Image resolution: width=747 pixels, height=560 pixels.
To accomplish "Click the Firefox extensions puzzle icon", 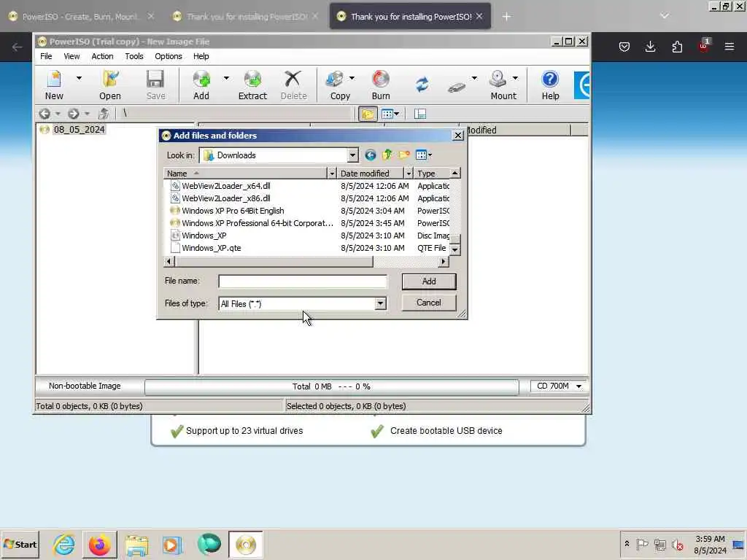I will [677, 47].
